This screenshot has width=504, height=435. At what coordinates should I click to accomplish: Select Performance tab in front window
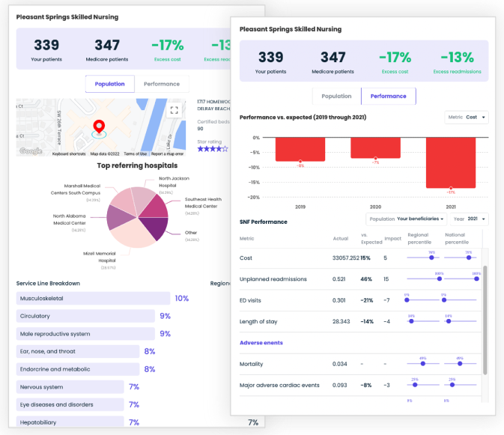click(x=388, y=96)
